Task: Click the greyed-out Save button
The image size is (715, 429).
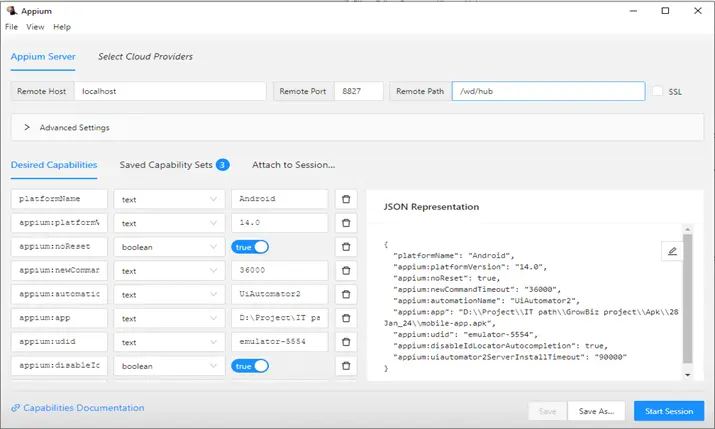Action: (548, 411)
